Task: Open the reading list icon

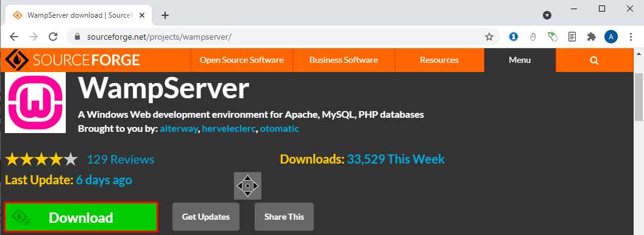Action: coord(571,37)
